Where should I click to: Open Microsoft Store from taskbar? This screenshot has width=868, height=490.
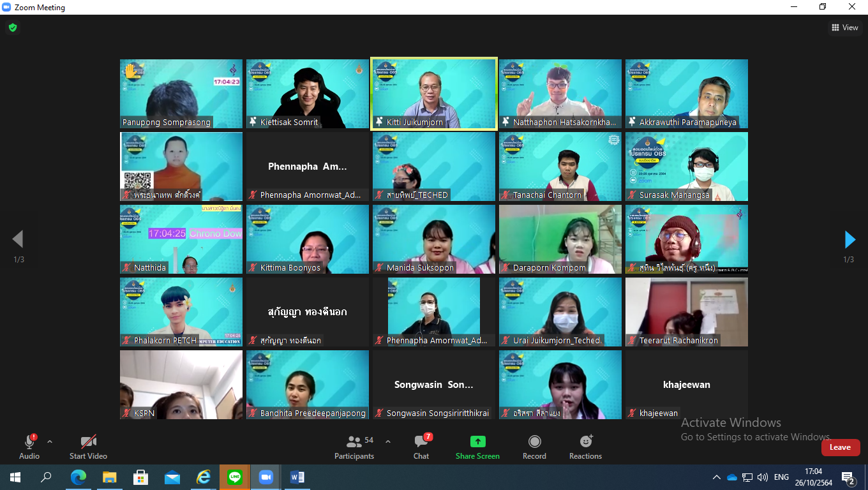[140, 477]
